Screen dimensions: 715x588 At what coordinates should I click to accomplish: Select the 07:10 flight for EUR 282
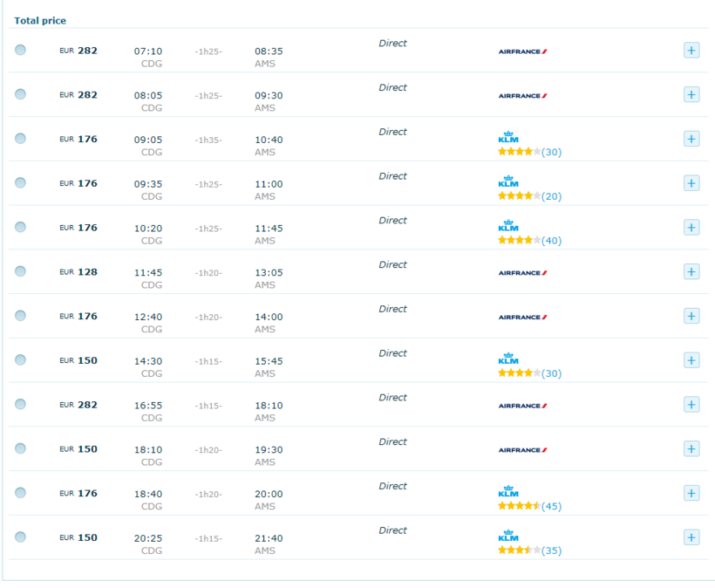(x=20, y=50)
